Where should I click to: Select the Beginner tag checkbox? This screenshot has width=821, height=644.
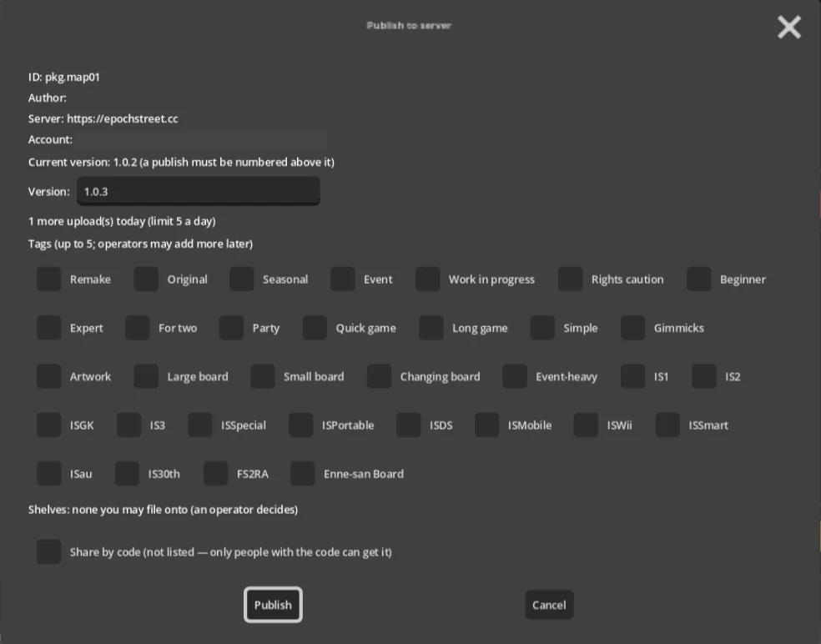click(x=698, y=279)
